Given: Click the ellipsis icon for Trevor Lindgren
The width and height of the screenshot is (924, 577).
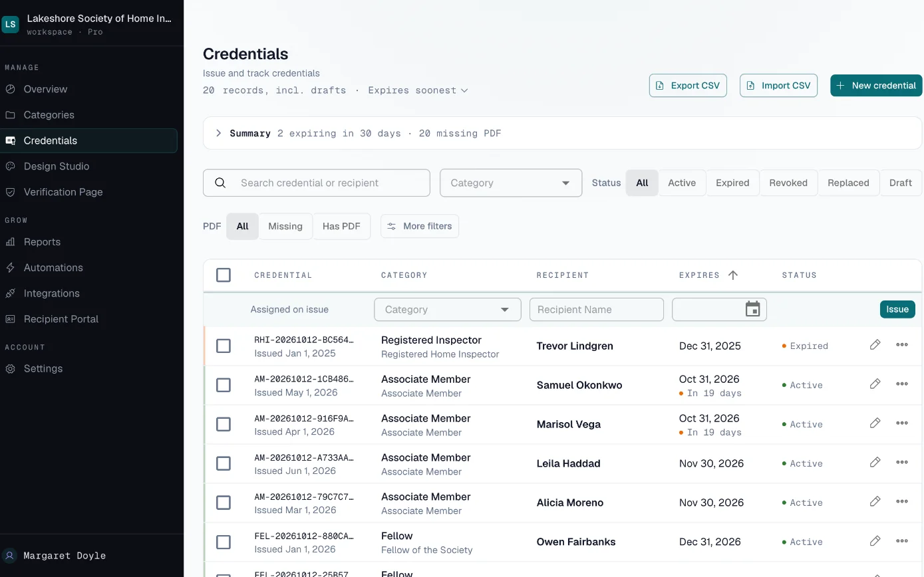Looking at the screenshot, I should click(902, 344).
